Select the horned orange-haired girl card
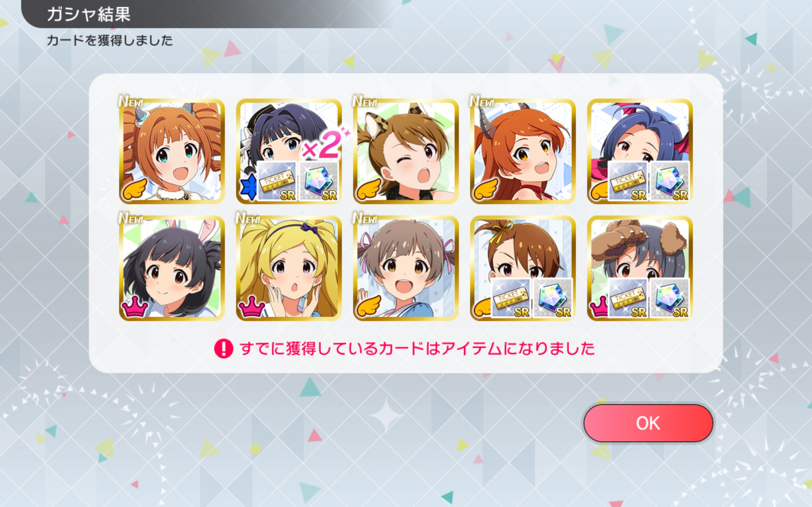812x507 pixels. point(523,151)
